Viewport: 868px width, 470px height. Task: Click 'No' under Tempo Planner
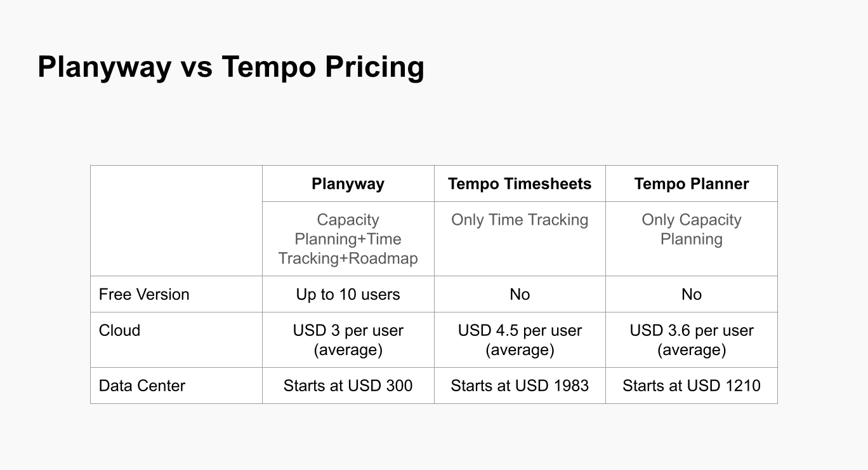pos(691,295)
